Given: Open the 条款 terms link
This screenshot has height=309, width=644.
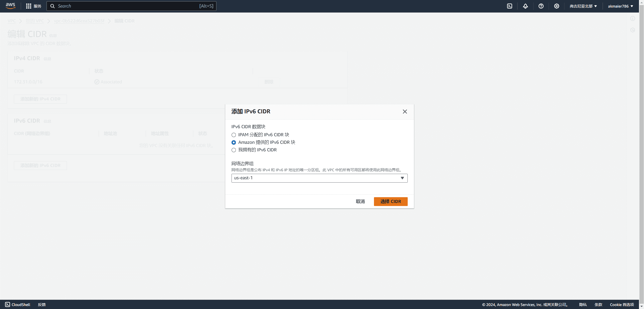Looking at the screenshot, I should [598, 304].
